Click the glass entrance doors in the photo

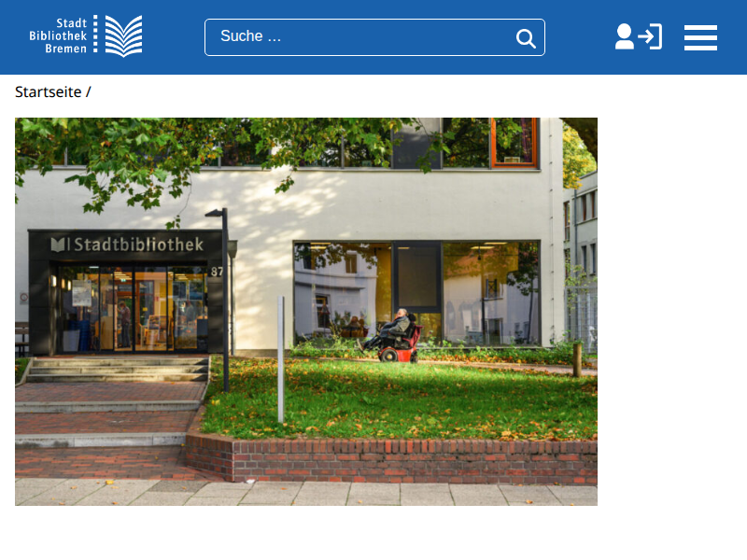point(133,310)
